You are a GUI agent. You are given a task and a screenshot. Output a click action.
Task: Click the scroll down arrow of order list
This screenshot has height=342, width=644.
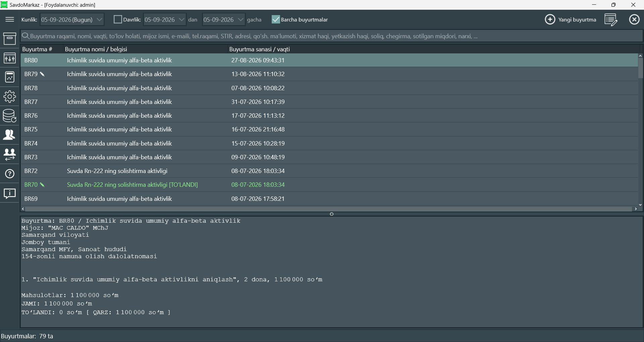(640, 205)
